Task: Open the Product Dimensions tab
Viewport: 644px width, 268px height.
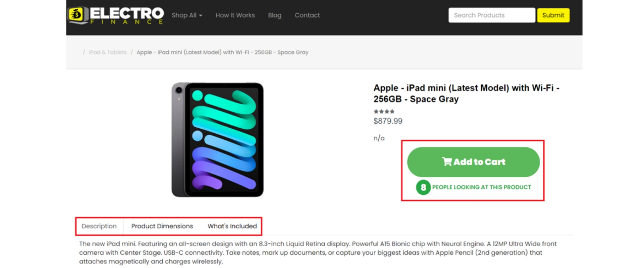Action: point(162,226)
